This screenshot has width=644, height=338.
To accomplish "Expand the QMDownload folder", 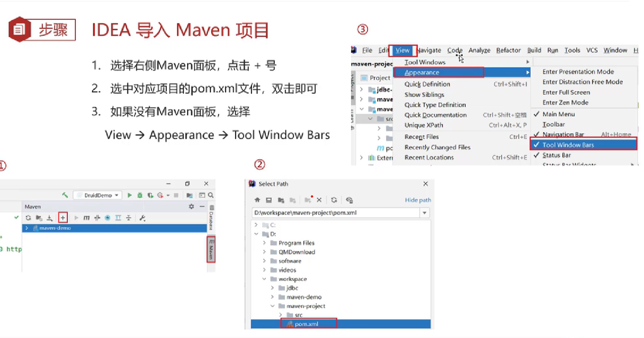I will coord(264,252).
